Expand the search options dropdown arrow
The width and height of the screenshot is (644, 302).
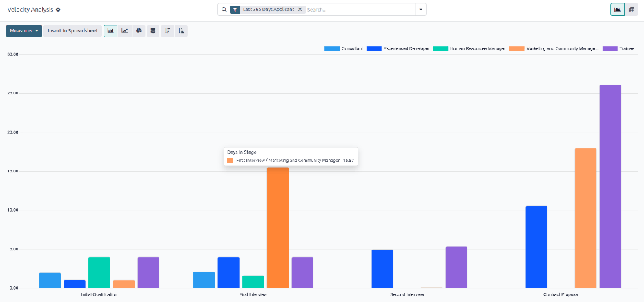click(420, 10)
